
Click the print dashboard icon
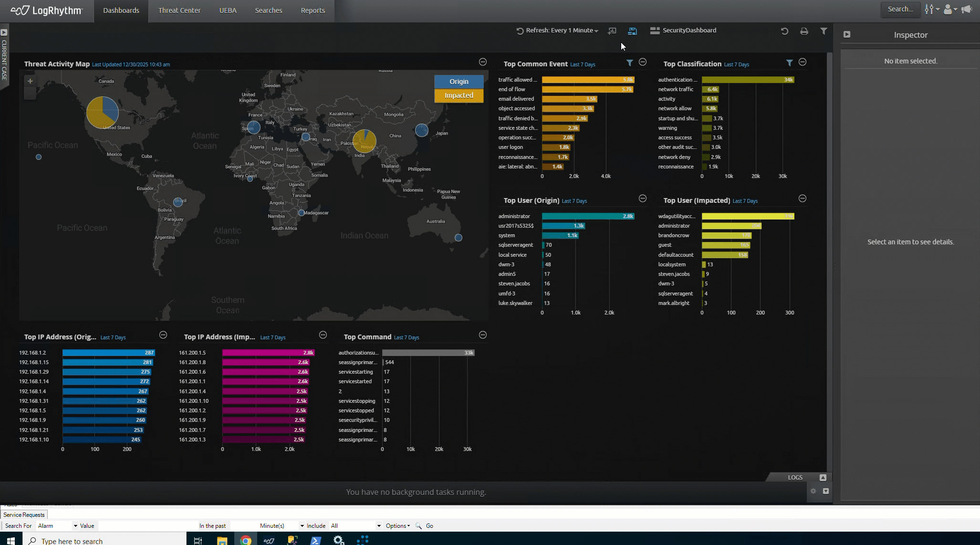click(x=804, y=31)
